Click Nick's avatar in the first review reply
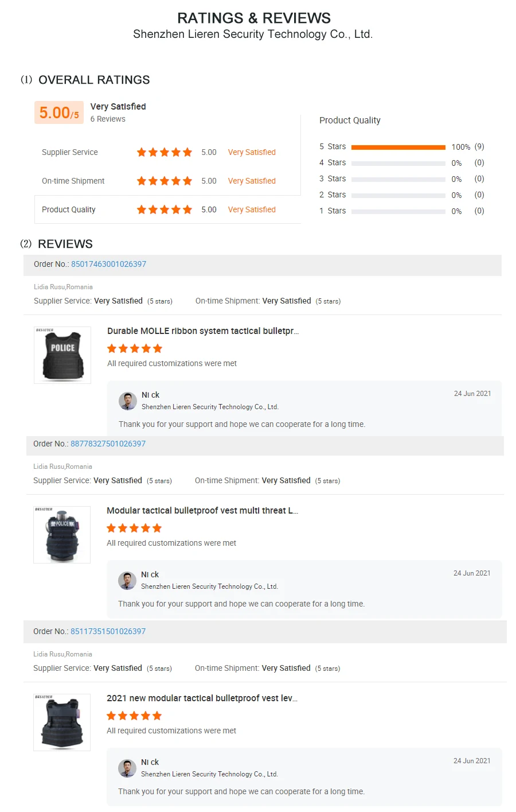Viewport: 516px width, 812px height. pyautogui.click(x=127, y=401)
